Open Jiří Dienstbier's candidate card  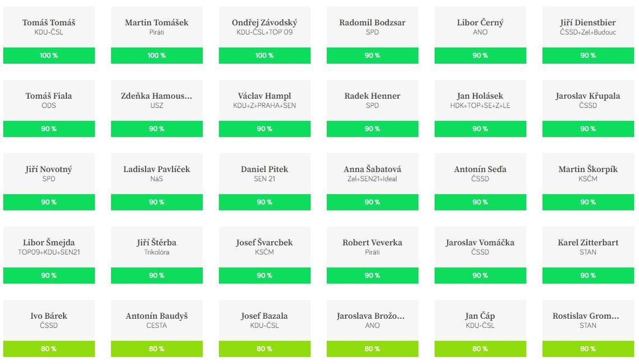click(587, 27)
